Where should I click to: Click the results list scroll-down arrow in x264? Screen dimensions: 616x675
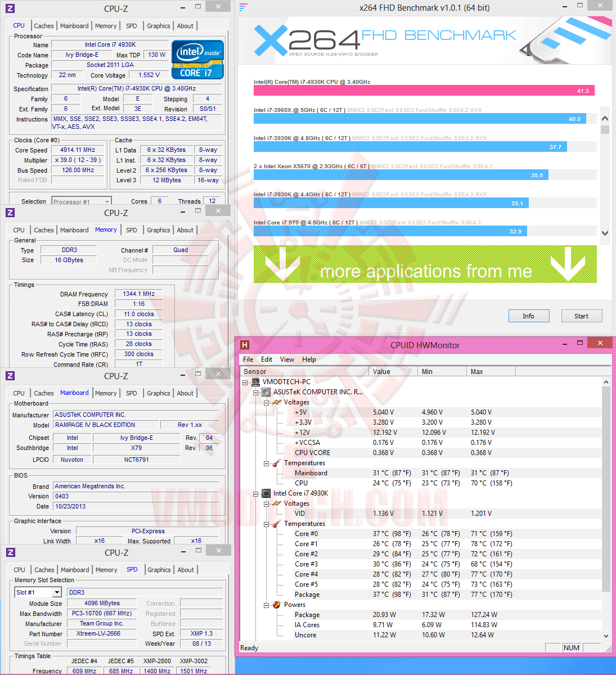pyautogui.click(x=605, y=233)
